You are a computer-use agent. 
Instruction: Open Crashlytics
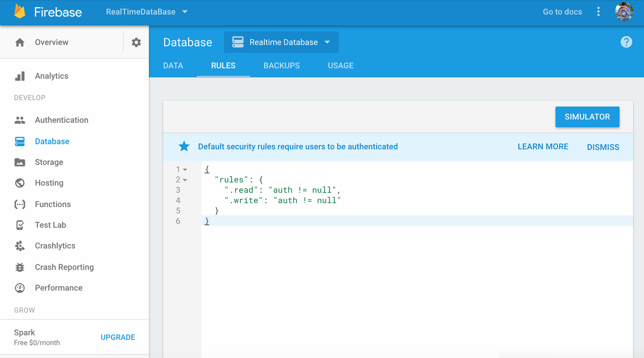[55, 245]
